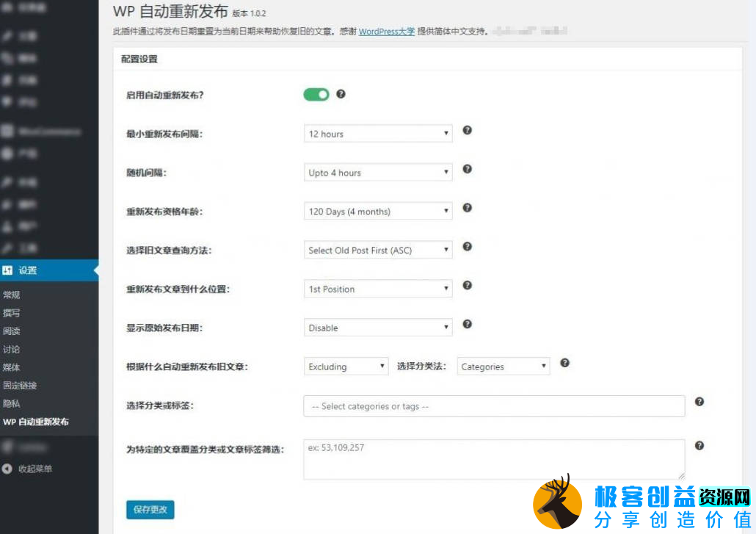Open 设置 menu in sidebar
This screenshot has width=756, height=534.
pyautogui.click(x=28, y=270)
